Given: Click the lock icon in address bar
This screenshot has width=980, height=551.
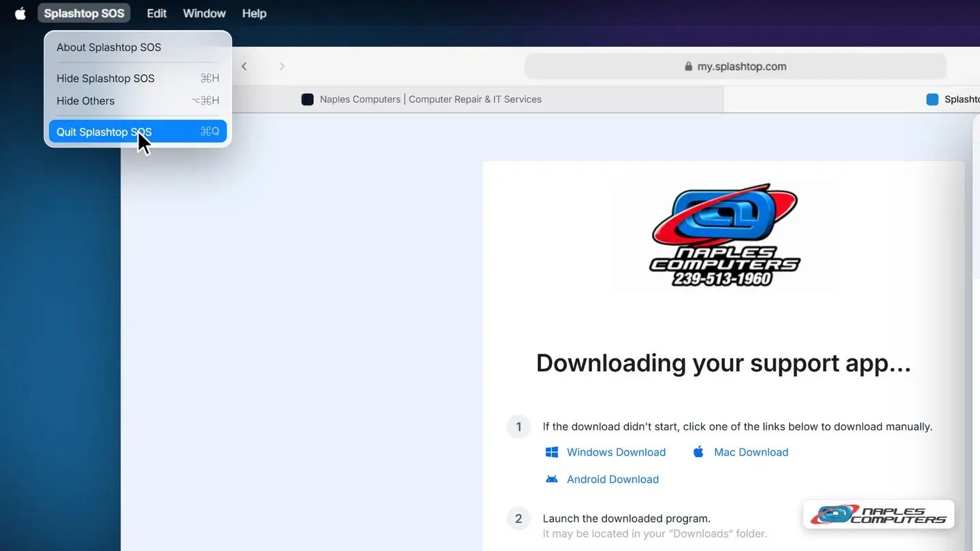Looking at the screenshot, I should click(689, 67).
